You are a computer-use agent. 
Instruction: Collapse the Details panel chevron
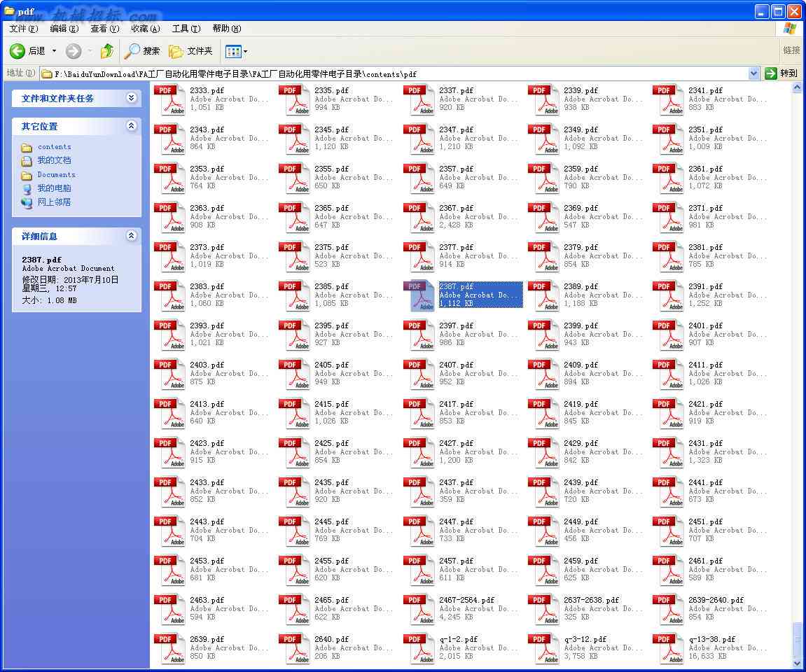[x=131, y=235]
